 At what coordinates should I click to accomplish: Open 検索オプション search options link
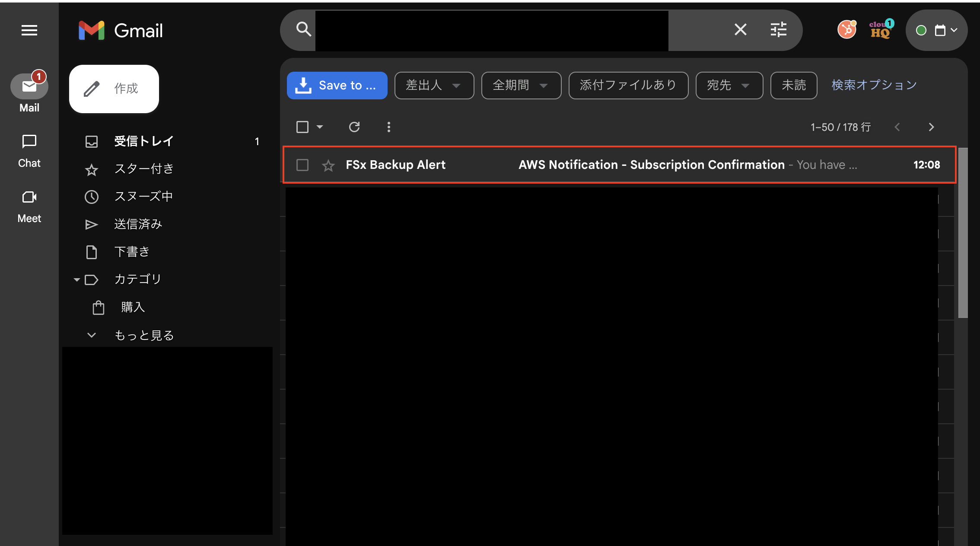(873, 85)
